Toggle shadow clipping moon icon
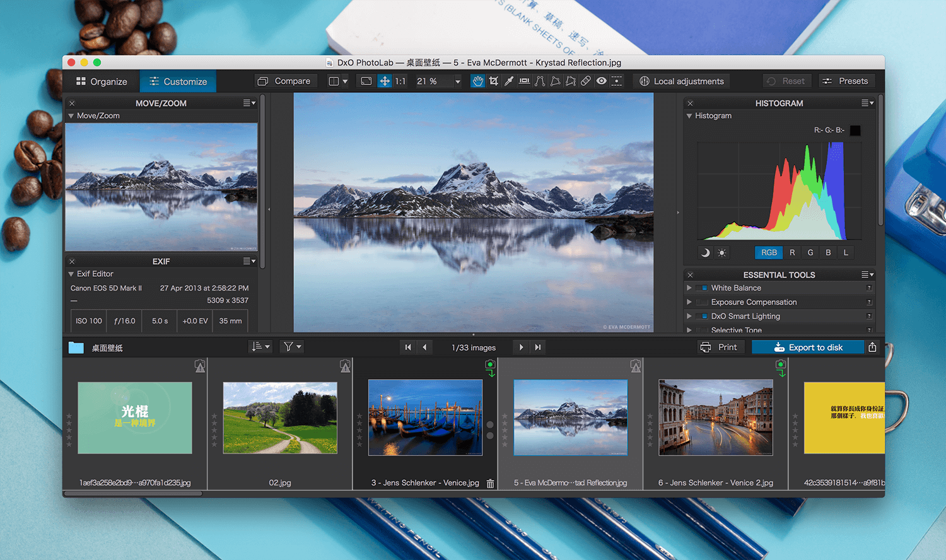Screen dimensions: 946x560 tap(705, 253)
